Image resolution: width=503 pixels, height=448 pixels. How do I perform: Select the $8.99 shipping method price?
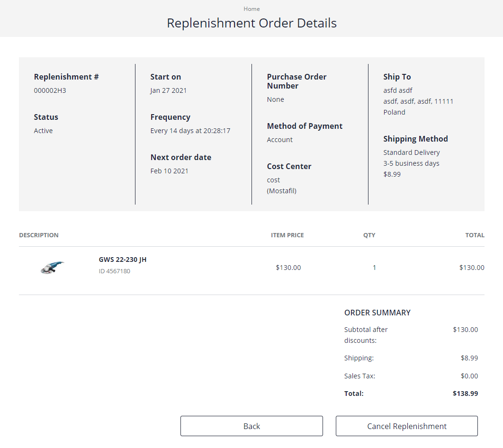pyautogui.click(x=392, y=174)
